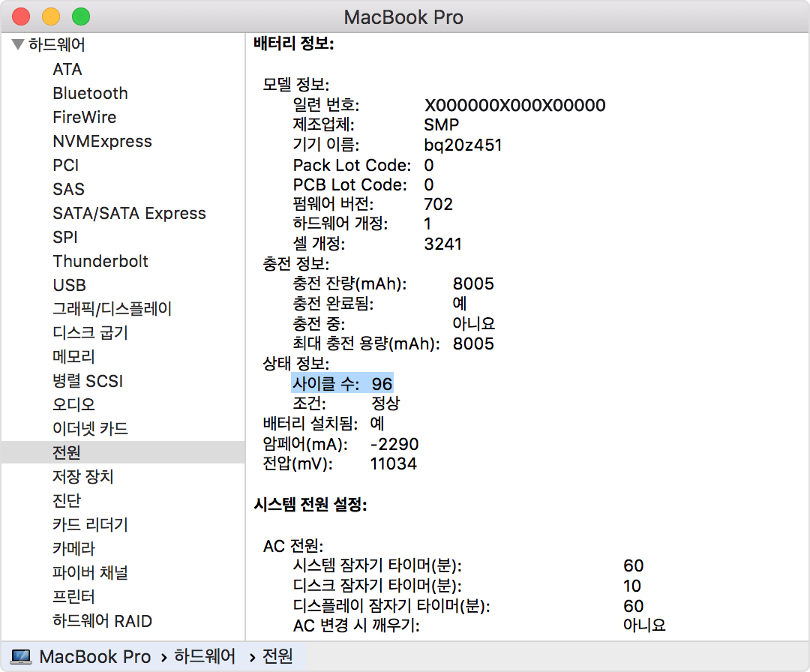This screenshot has height=672, width=810.
Task: Click the 조건: 정상 row
Action: [x=346, y=403]
